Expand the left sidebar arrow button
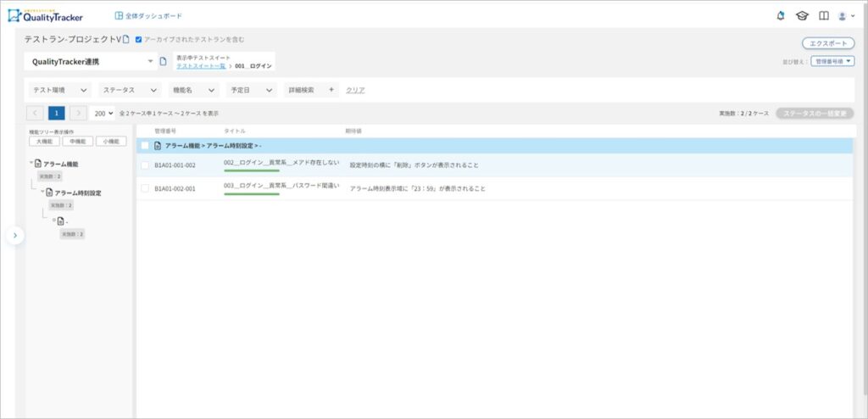This screenshot has height=419, width=868. tap(14, 235)
